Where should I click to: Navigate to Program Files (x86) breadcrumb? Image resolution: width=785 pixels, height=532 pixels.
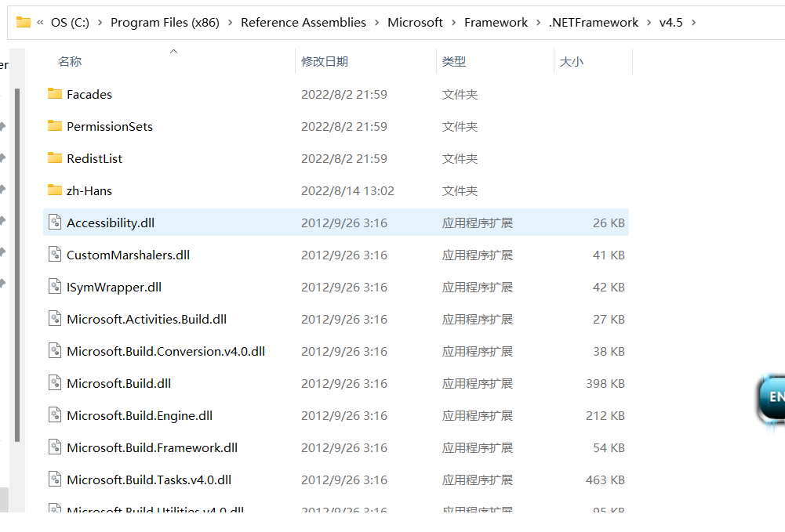(165, 23)
